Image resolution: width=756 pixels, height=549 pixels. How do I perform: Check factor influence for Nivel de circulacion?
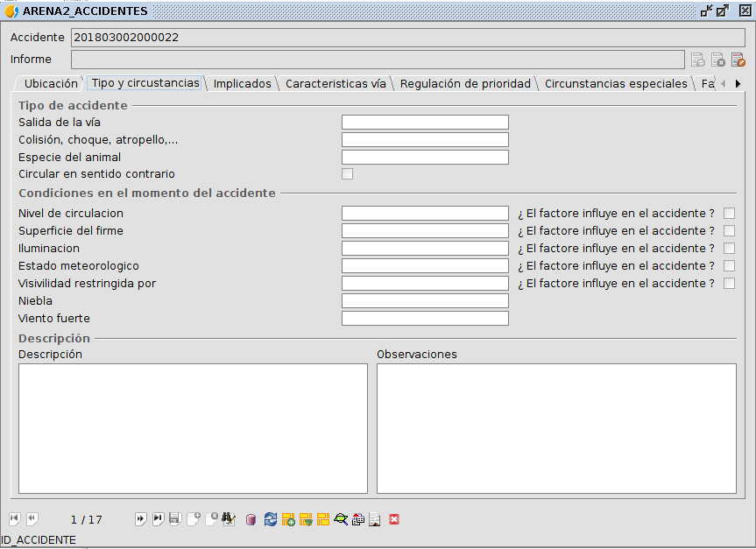click(729, 214)
